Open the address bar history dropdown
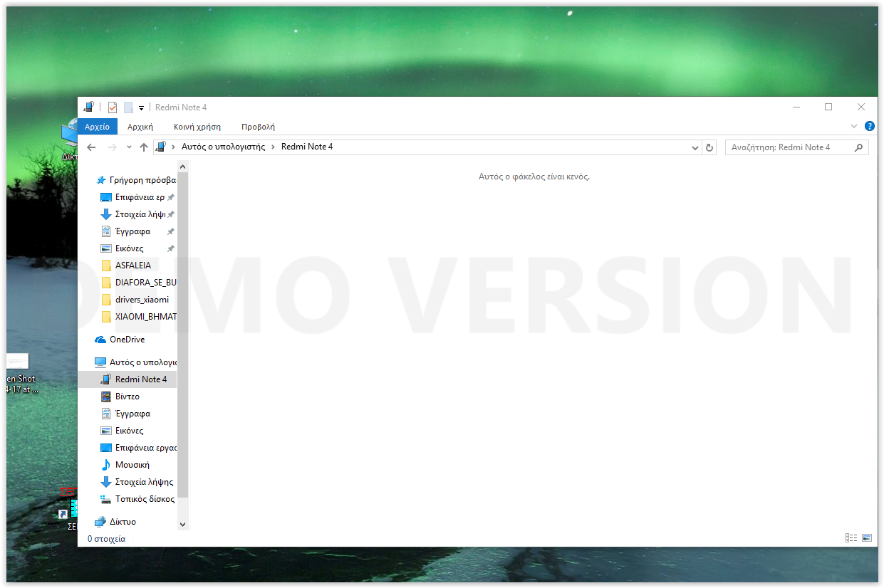884x588 pixels. 696,147
